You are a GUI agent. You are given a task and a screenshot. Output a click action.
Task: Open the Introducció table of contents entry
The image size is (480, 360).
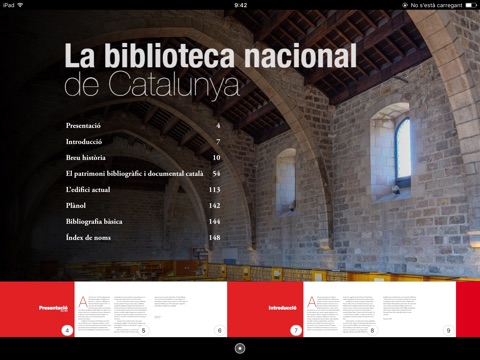point(143,142)
